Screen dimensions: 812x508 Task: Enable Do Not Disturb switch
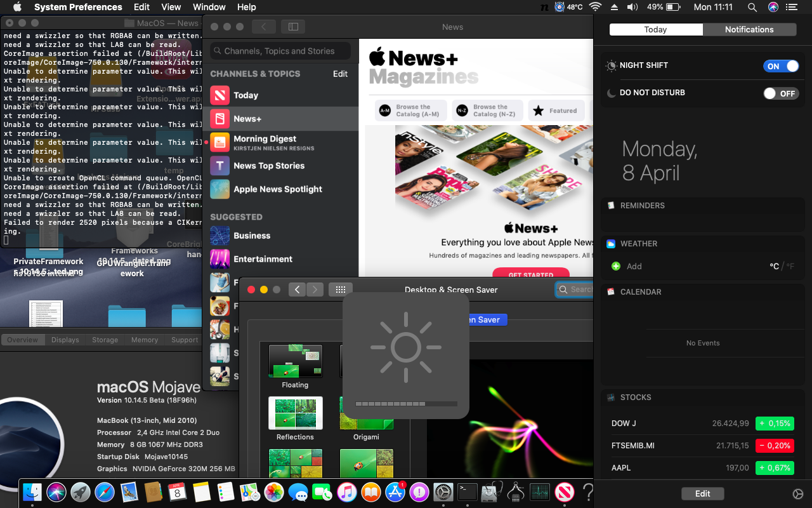pyautogui.click(x=781, y=93)
